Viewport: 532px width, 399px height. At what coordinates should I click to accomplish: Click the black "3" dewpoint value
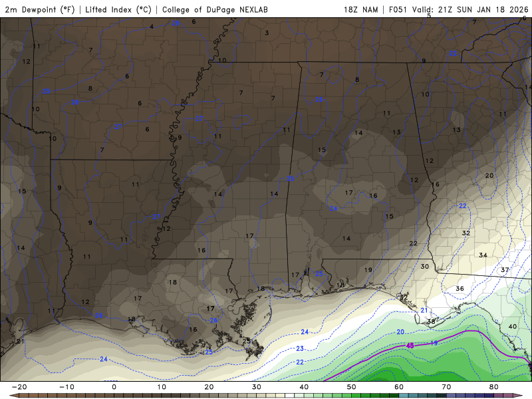pos(267,33)
